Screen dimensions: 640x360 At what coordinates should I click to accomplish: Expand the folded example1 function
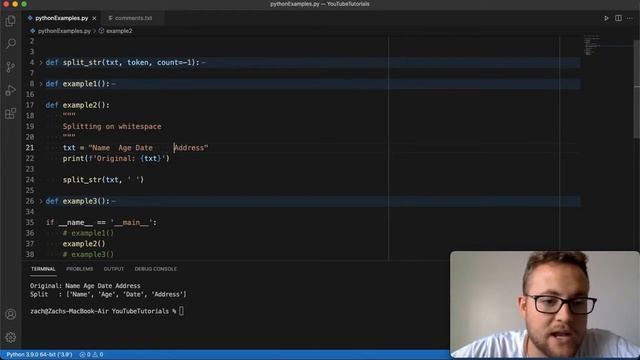[41, 84]
